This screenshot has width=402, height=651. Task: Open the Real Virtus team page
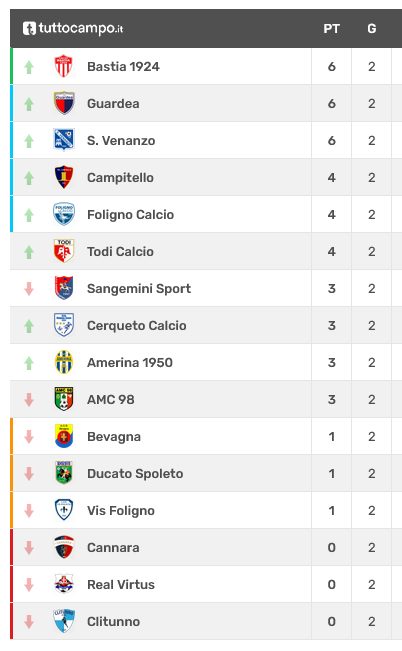pos(120,585)
